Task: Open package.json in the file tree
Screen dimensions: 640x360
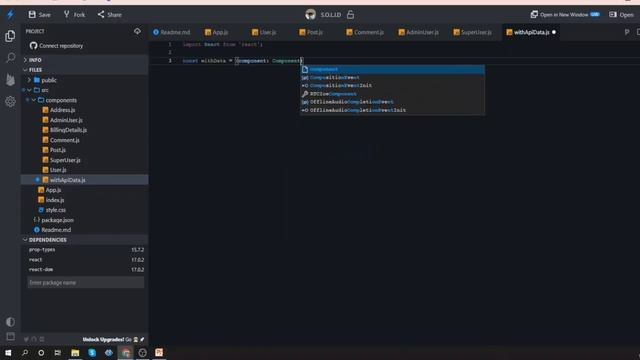Action: tap(57, 220)
